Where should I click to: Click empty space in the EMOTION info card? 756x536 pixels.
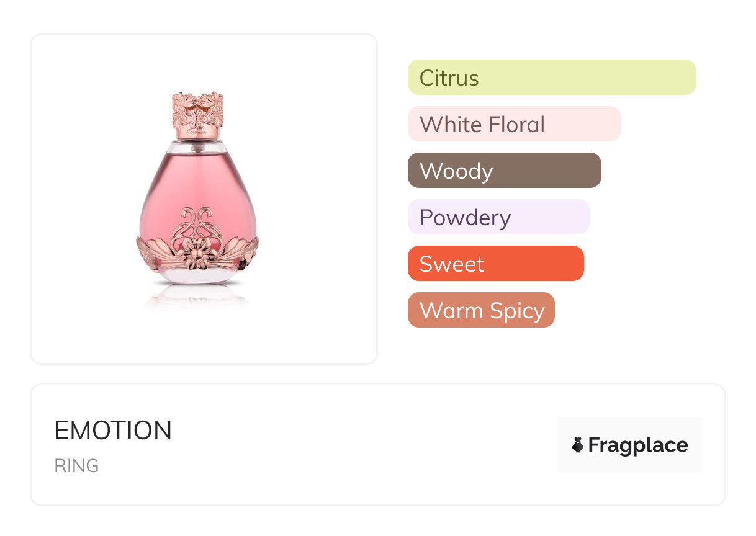click(x=372, y=447)
